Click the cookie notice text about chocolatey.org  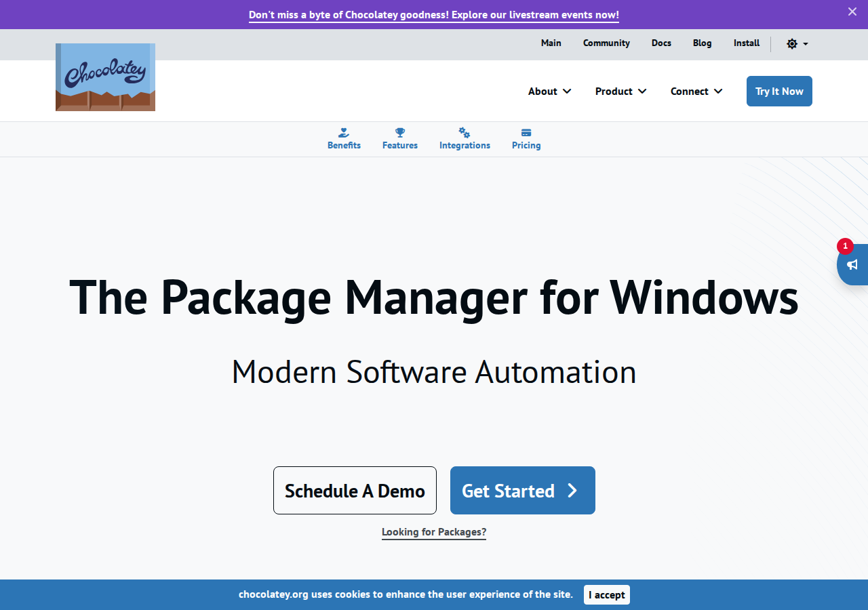pyautogui.click(x=406, y=594)
